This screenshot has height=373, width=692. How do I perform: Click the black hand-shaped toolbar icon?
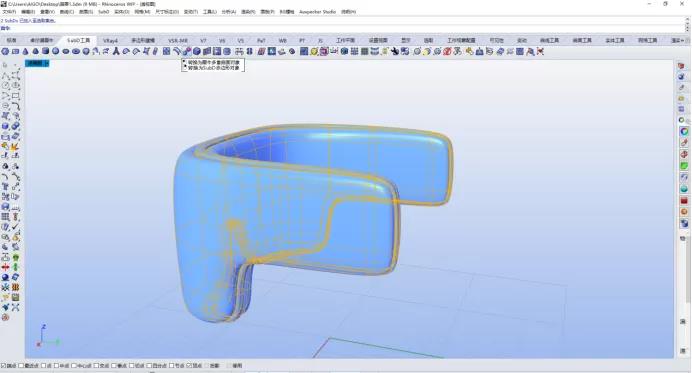[x=395, y=51]
